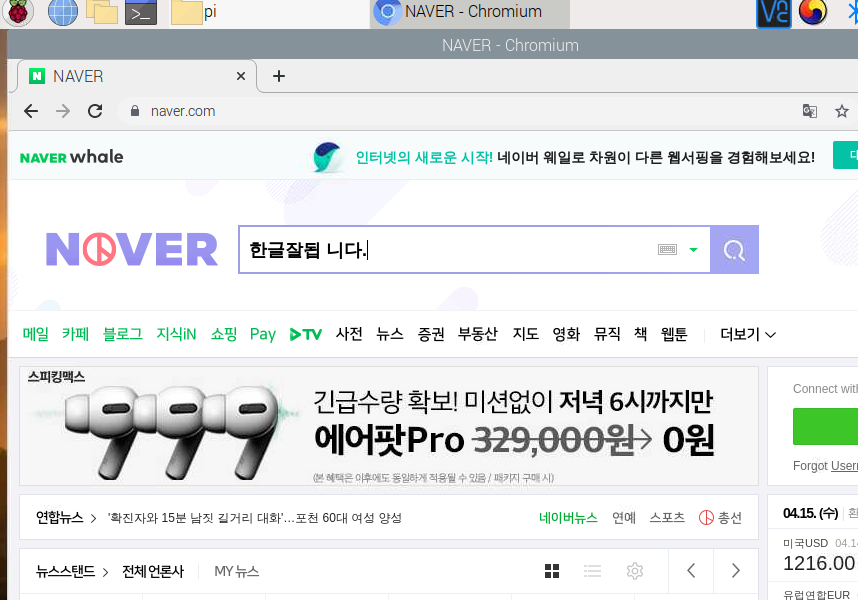
Task: Open 책 link
Action: [x=641, y=334]
